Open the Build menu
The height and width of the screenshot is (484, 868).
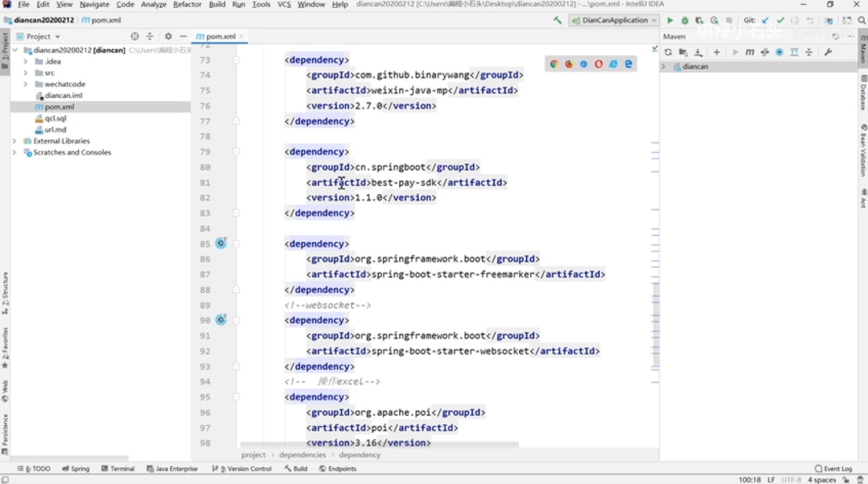[x=217, y=4]
